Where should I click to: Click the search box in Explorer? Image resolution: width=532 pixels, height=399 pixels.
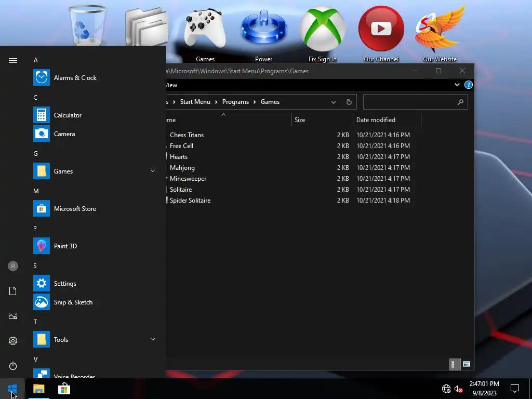tap(415, 102)
